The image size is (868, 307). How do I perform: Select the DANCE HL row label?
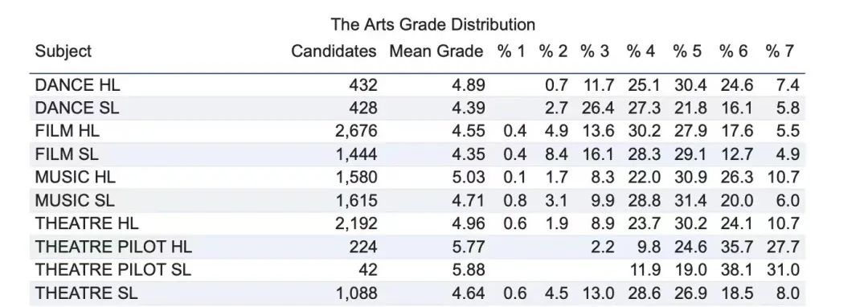click(77, 85)
